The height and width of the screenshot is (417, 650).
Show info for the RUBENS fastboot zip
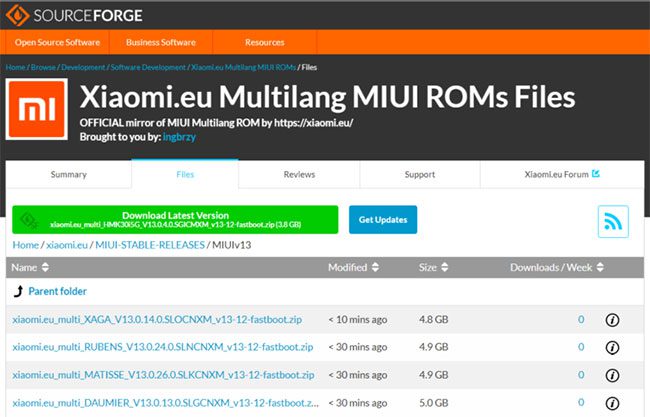[x=612, y=348]
